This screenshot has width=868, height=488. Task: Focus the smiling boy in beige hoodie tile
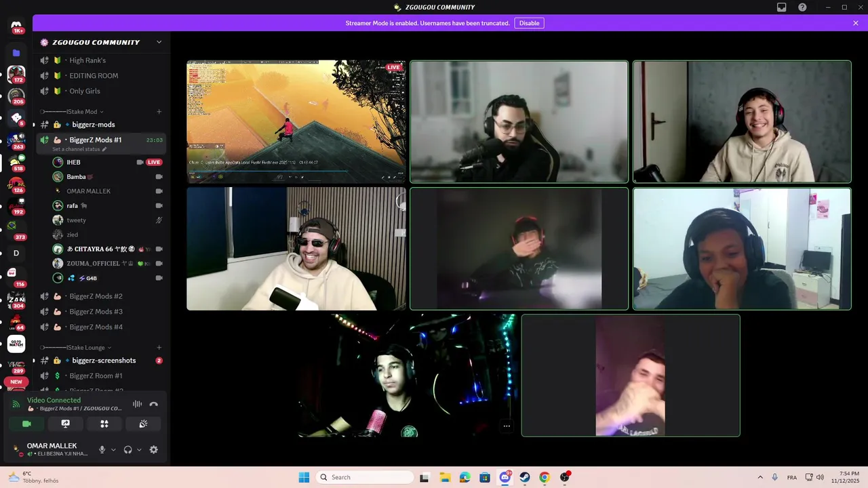coord(742,122)
